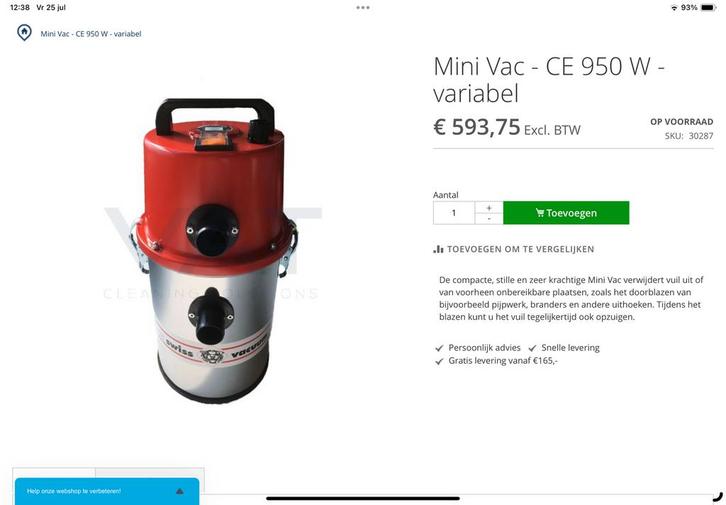Viewport: 726px width, 505px height.
Task: Tap the three-dot multitasking menu at top
Action: pyautogui.click(x=363, y=7)
